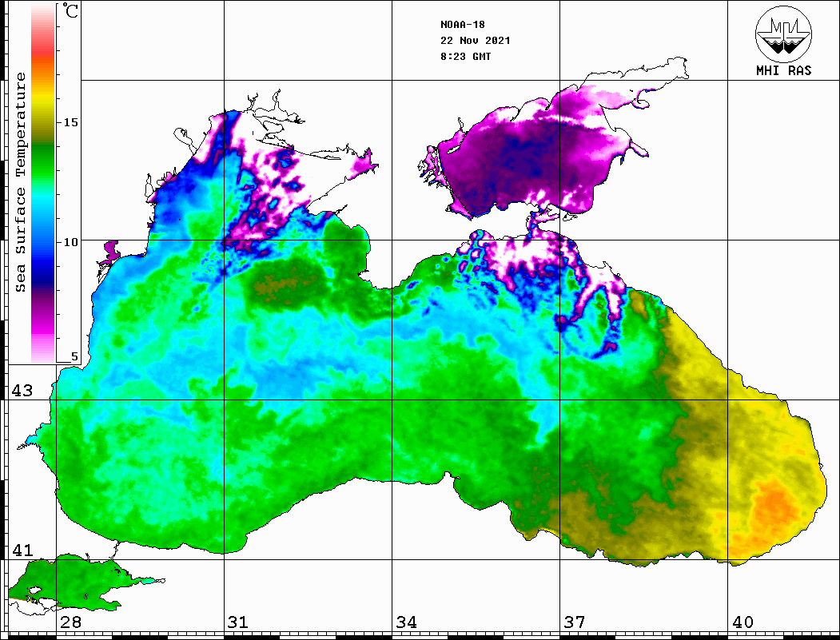This screenshot has height=640, width=840.
Task: Click the longitude label '40'
Action: [742, 622]
